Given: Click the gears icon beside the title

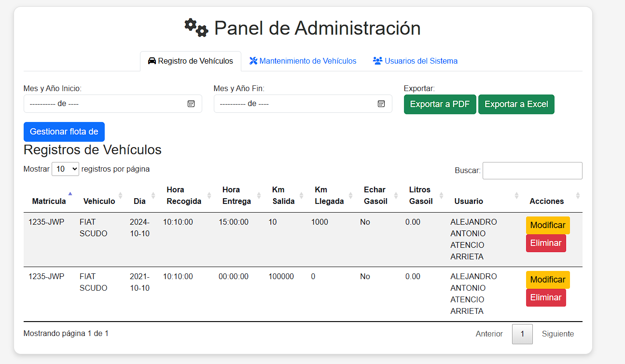Looking at the screenshot, I should tap(196, 27).
